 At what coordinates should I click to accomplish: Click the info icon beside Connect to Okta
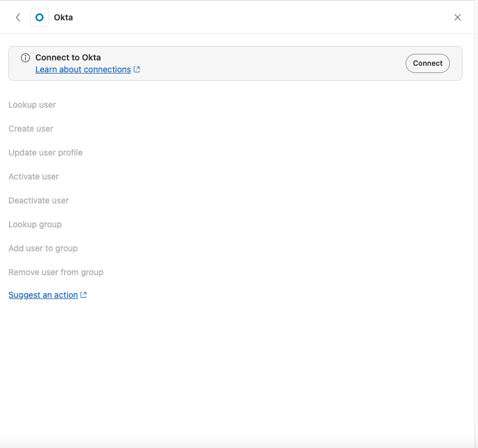click(25, 57)
